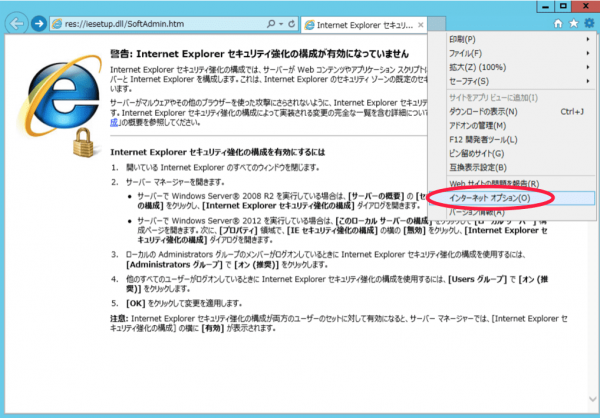Click the Back navigation arrow button

[16, 24]
